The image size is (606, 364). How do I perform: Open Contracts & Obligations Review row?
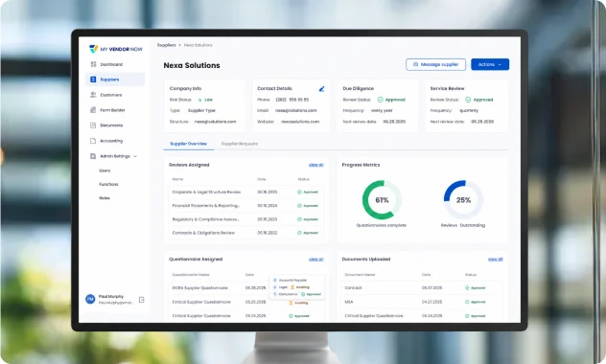[x=245, y=233]
